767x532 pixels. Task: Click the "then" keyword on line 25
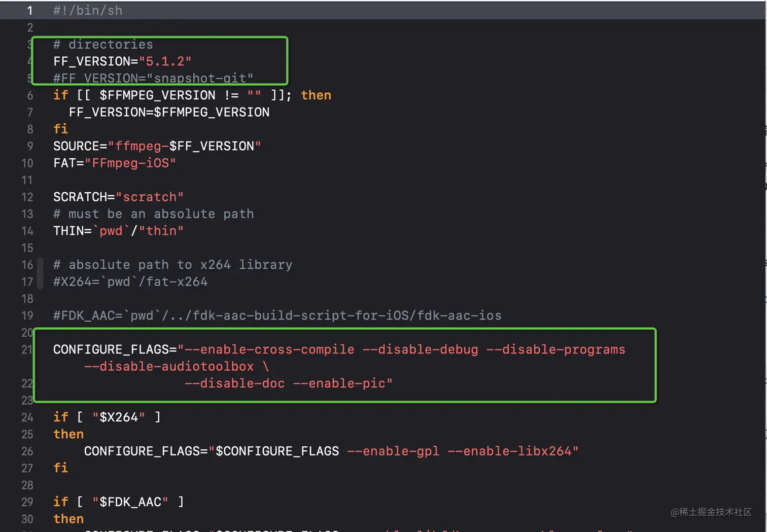pos(68,434)
